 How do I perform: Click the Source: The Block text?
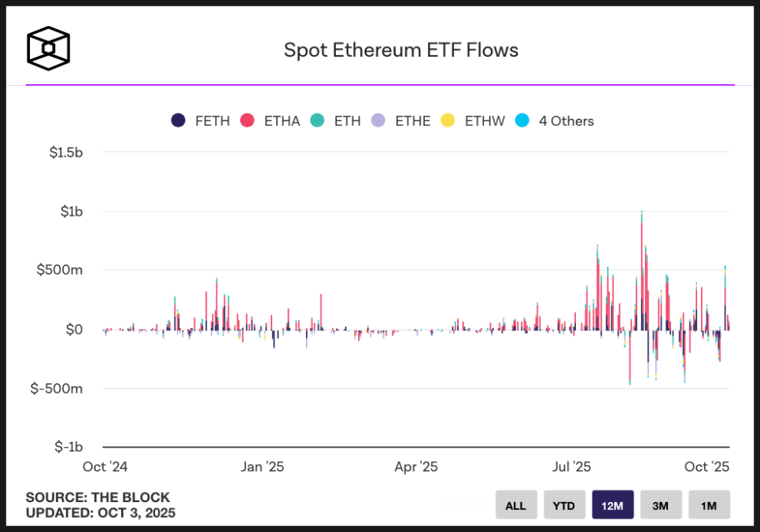click(x=98, y=497)
